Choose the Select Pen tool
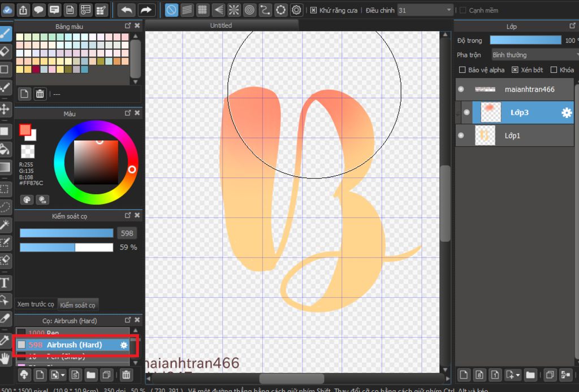 [5, 242]
